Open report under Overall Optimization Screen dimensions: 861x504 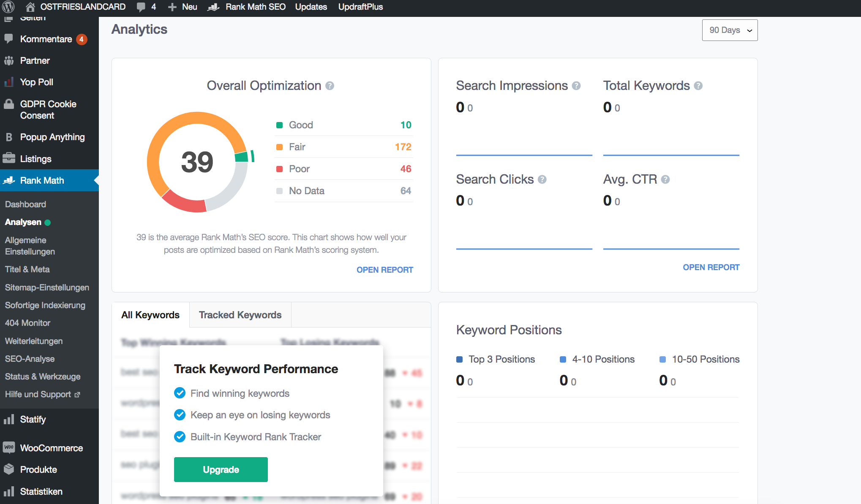[x=384, y=270]
